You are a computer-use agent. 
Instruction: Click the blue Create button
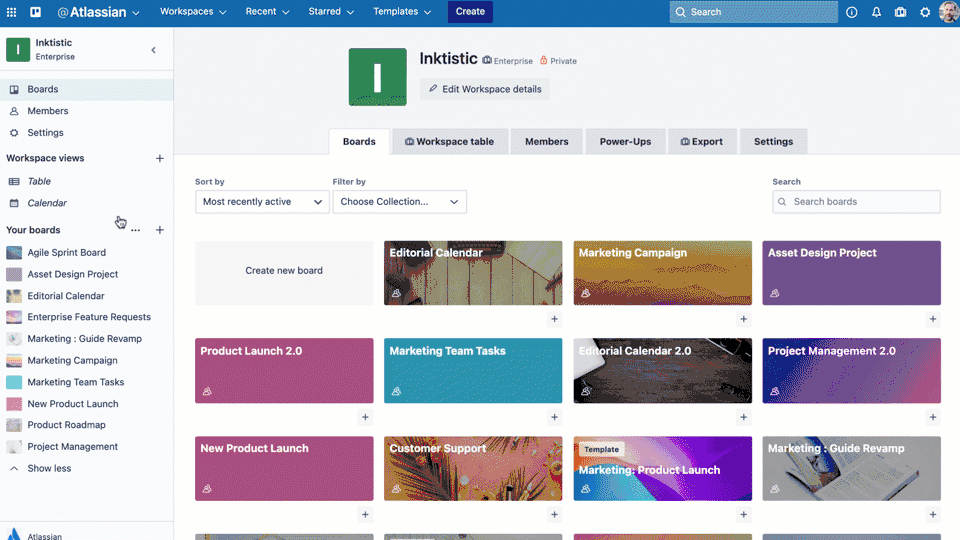[470, 12]
